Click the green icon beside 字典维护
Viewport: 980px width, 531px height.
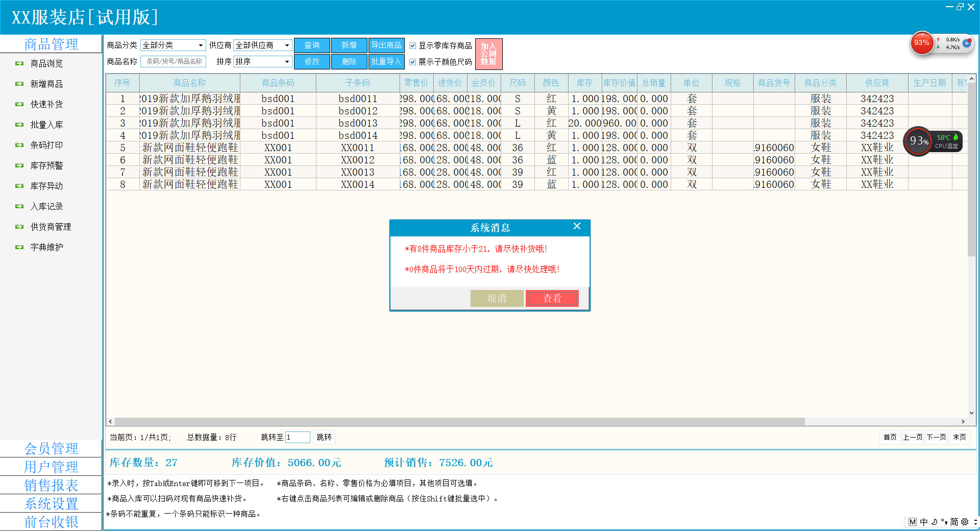coord(19,247)
